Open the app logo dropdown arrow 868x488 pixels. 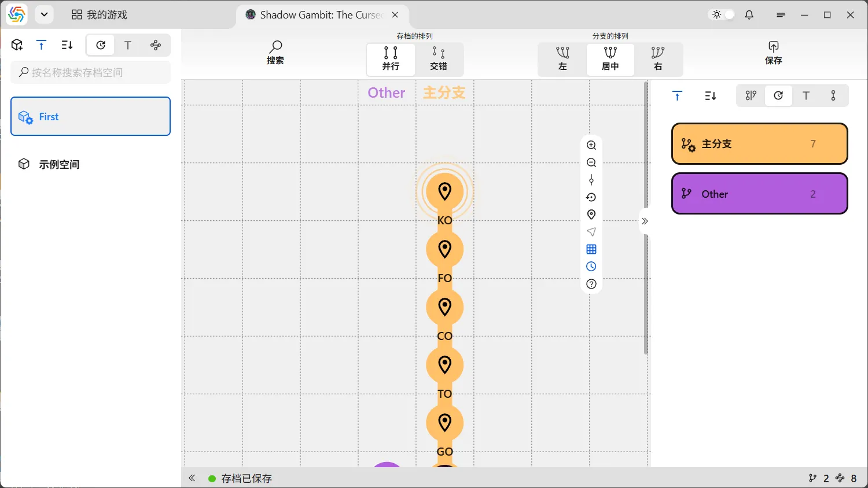[44, 14]
